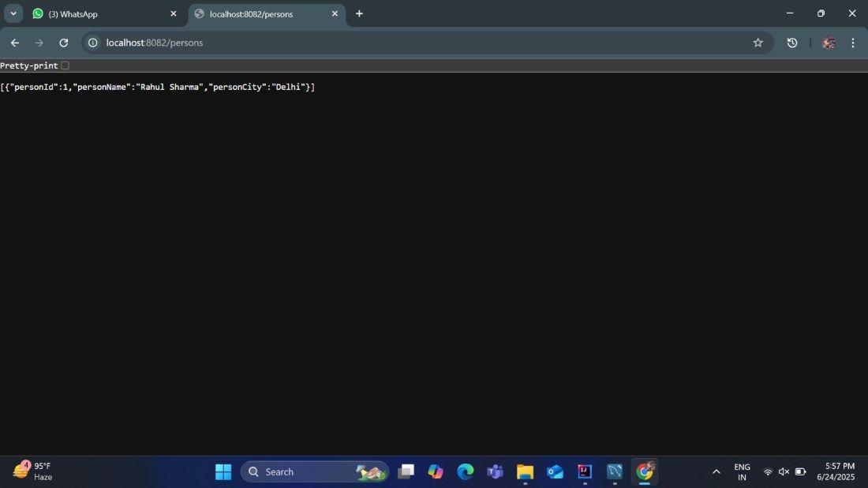This screenshot has width=868, height=488.
Task: Expand the tab search dropdown arrow
Action: [x=13, y=13]
